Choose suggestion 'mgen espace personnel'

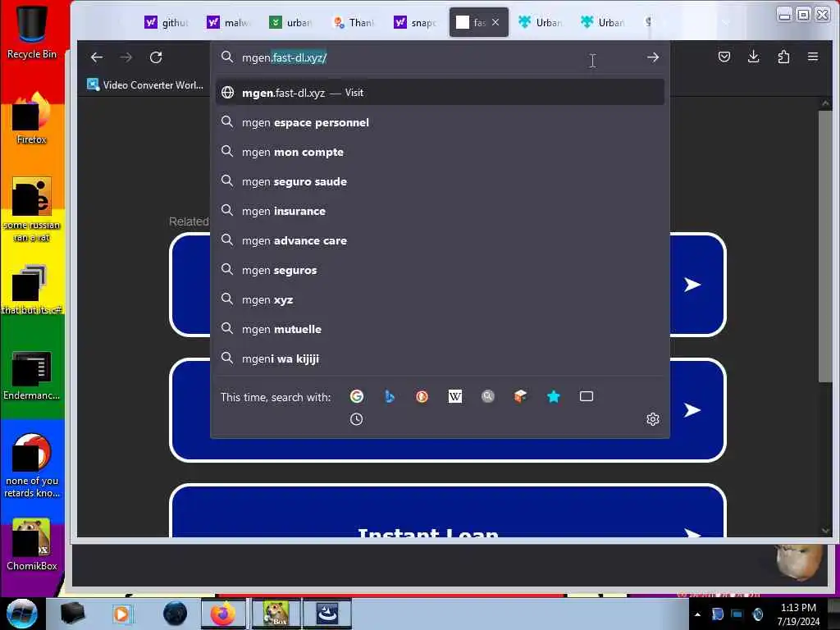440,122
